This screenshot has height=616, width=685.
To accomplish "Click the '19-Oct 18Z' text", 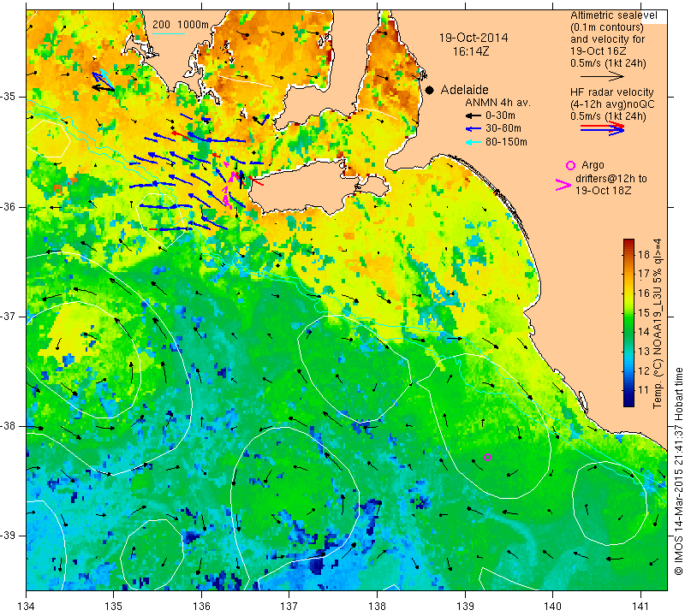I will click(604, 191).
